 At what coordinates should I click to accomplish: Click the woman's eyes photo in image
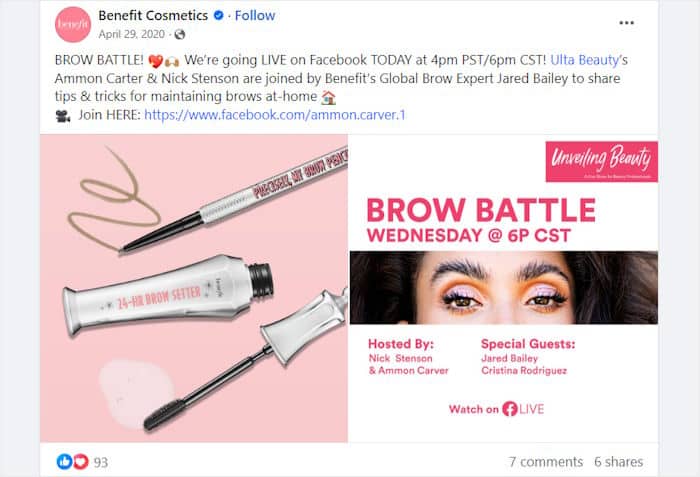504,288
